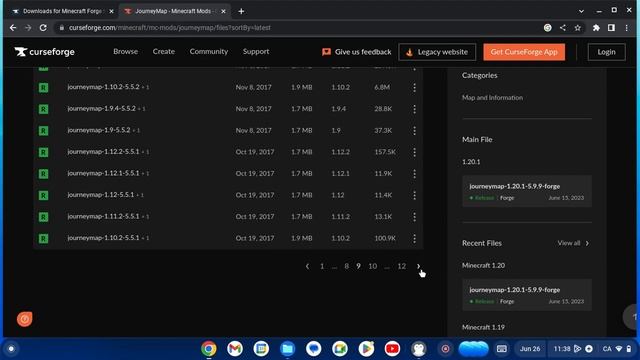The height and width of the screenshot is (360, 640).
Task: Click the CurseForge logo
Action: point(44,52)
